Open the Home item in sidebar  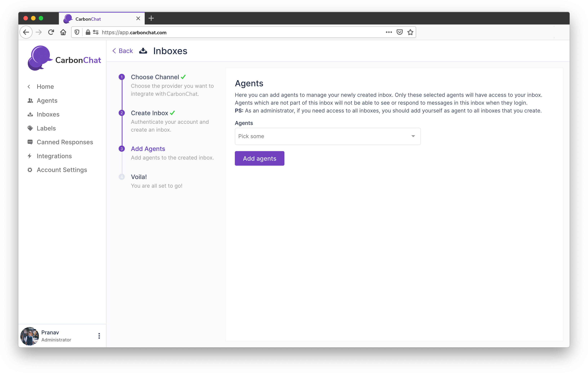[45, 87]
